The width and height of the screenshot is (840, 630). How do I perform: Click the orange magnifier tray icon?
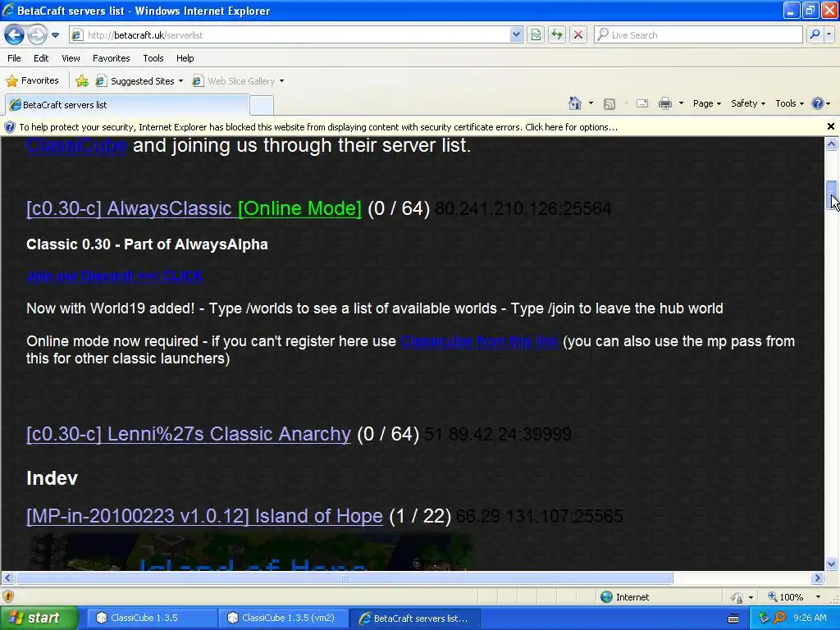click(779, 618)
